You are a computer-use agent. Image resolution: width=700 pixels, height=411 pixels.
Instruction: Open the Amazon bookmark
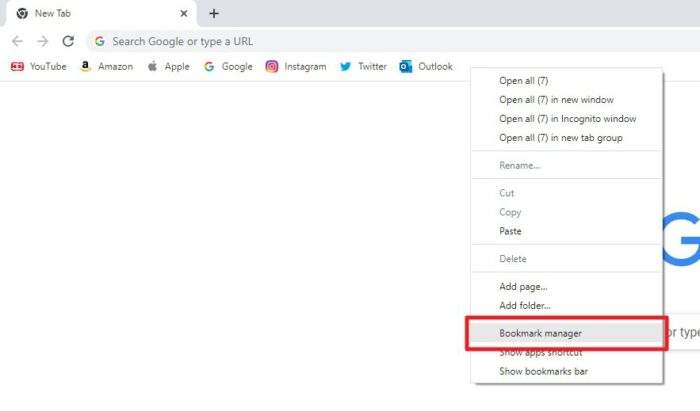coord(106,66)
